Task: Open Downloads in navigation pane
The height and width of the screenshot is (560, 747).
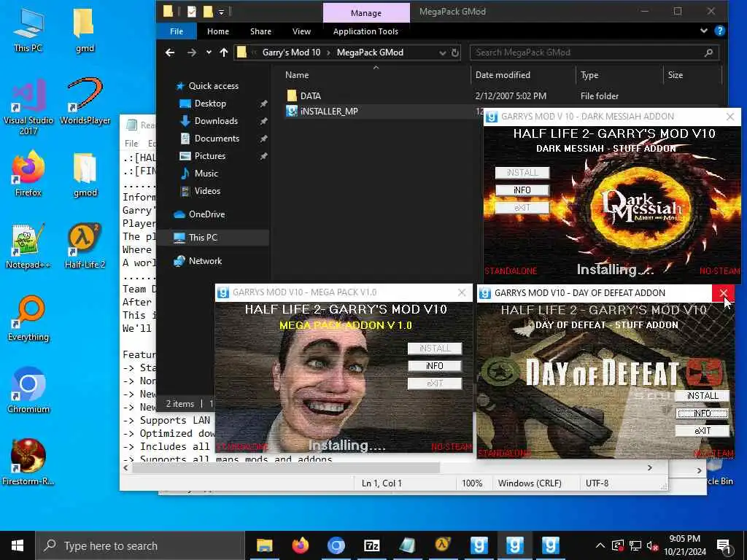Action: (x=216, y=121)
